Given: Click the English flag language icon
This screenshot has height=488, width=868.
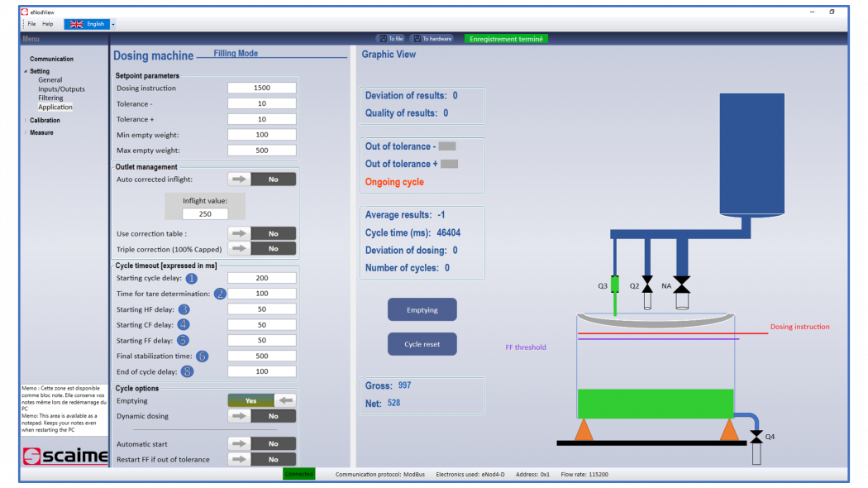Looking at the screenshot, I should (77, 23).
